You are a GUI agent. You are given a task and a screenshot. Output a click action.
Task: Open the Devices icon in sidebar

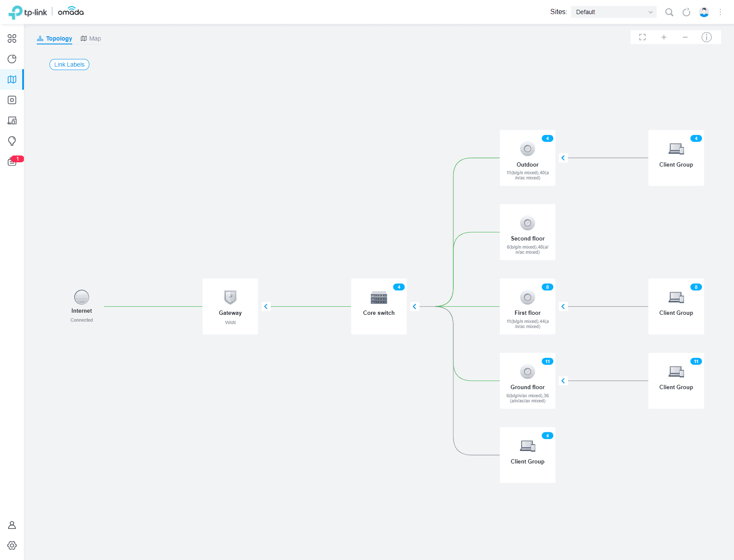click(x=12, y=100)
